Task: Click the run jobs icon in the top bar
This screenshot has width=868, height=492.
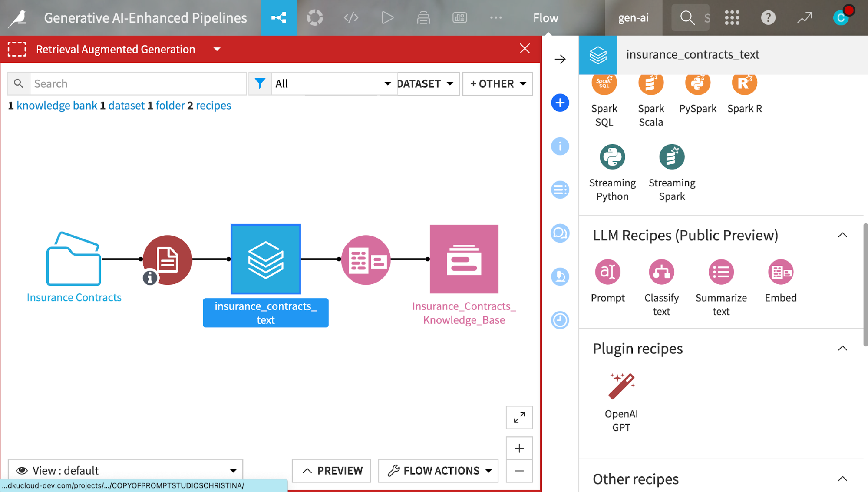Action: coord(387,18)
